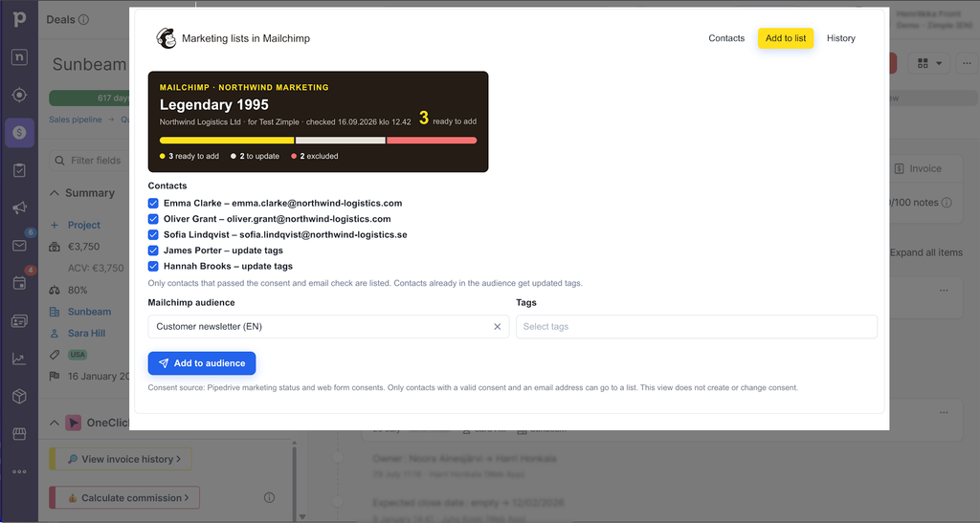Open the Campaigns megaphone icon in sidebar
The image size is (980, 523).
[x=19, y=207]
